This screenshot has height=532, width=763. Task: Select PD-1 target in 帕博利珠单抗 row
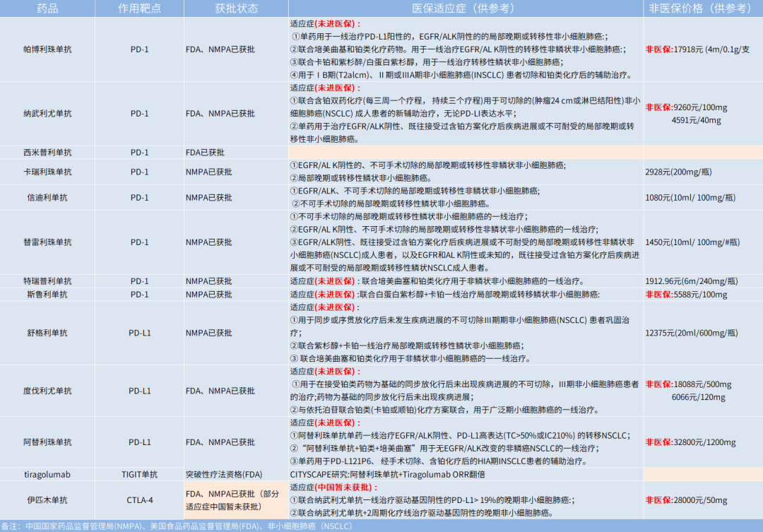pos(140,49)
